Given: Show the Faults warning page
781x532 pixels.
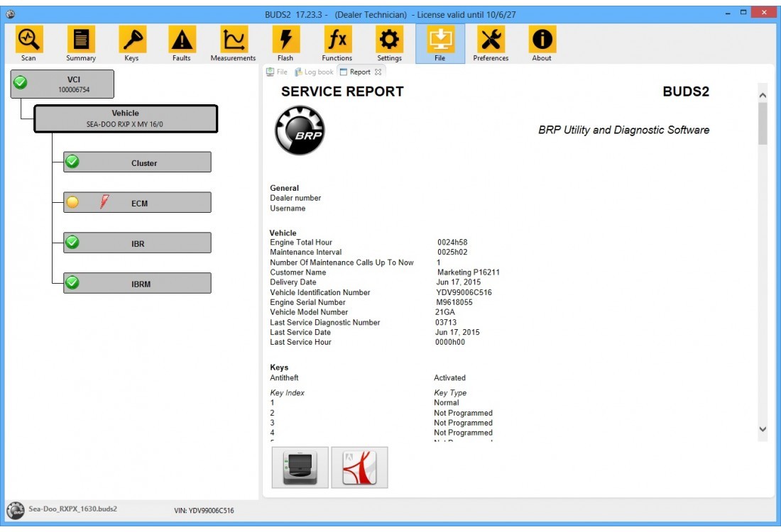Looking at the screenshot, I should [x=182, y=43].
